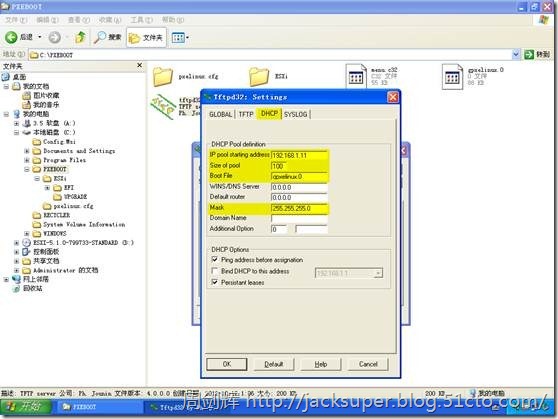558x419 pixels.
Task: Click the Up folder icon
Action: click(80, 37)
